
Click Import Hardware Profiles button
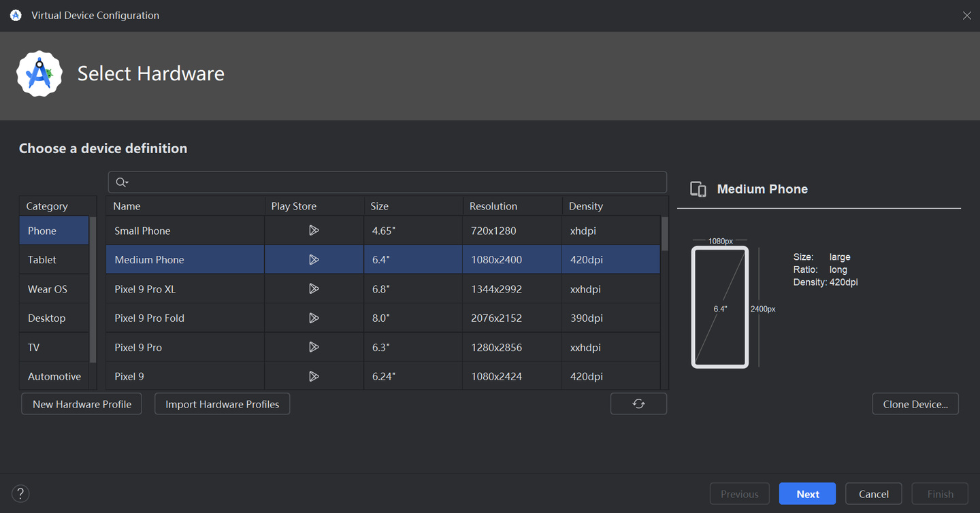click(x=222, y=404)
